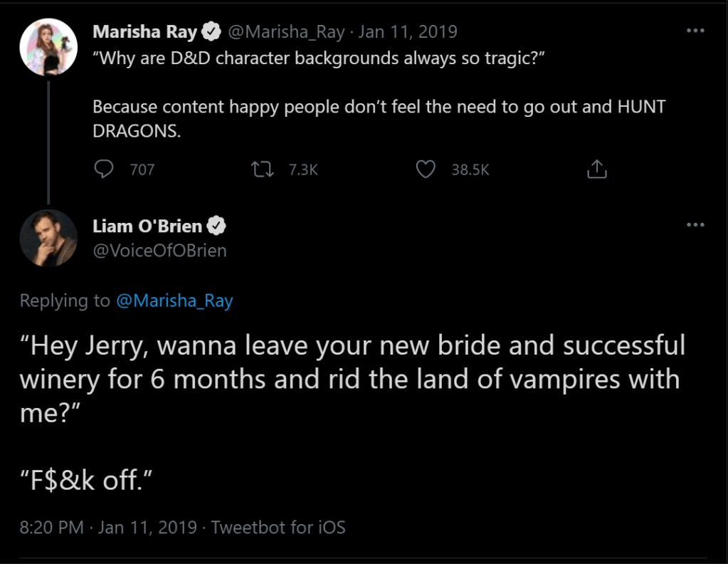The width and height of the screenshot is (728, 564).
Task: Follow the @Marisha_Ray mention after Replying to
Action: tap(174, 301)
